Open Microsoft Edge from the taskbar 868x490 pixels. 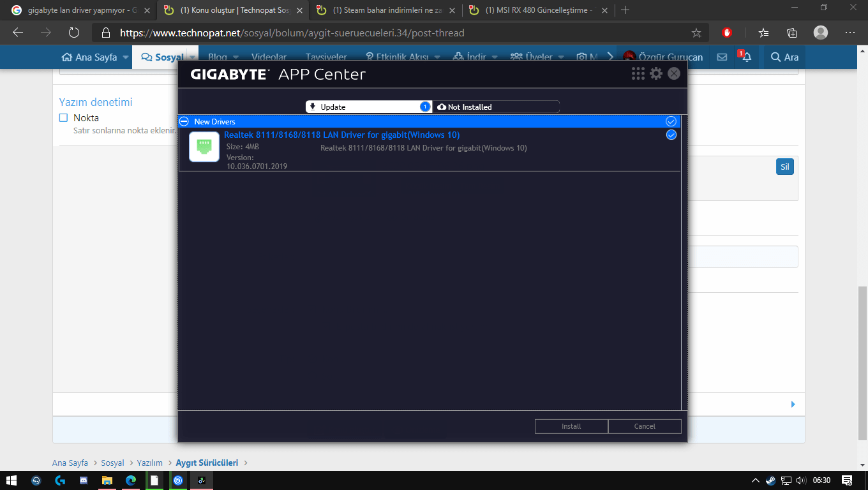click(x=130, y=480)
